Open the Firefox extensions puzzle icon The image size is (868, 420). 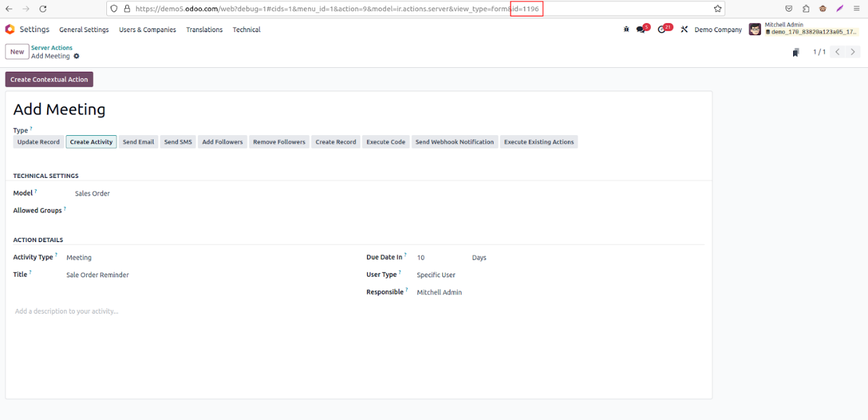(806, 9)
